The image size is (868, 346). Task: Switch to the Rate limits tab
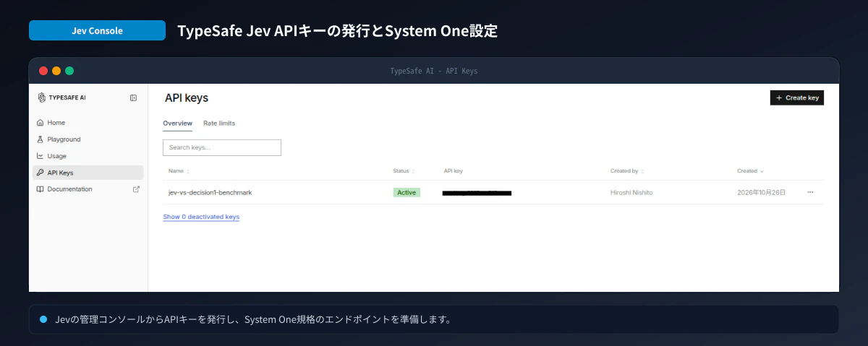point(219,124)
